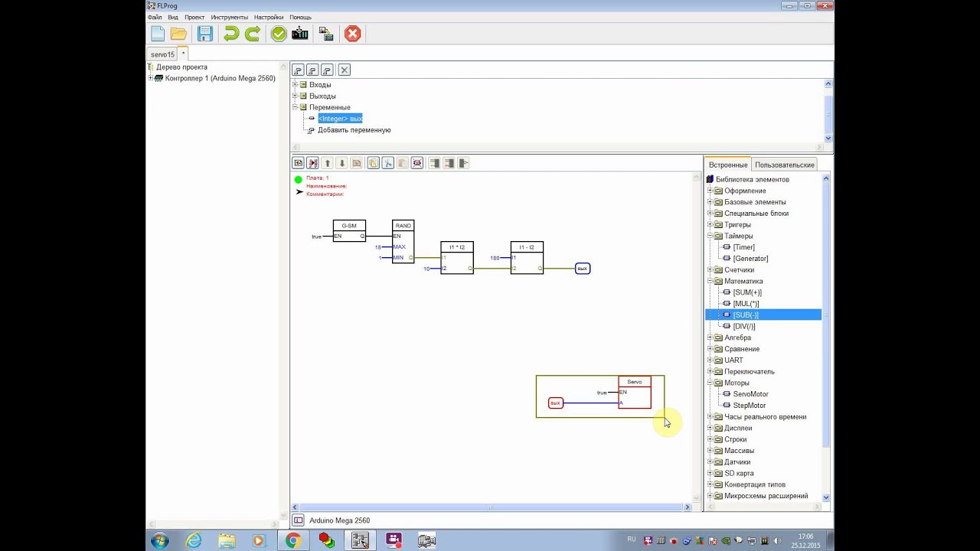The height and width of the screenshot is (551, 980).
Task: Compile the project to the controller chip icon
Action: pos(300,34)
